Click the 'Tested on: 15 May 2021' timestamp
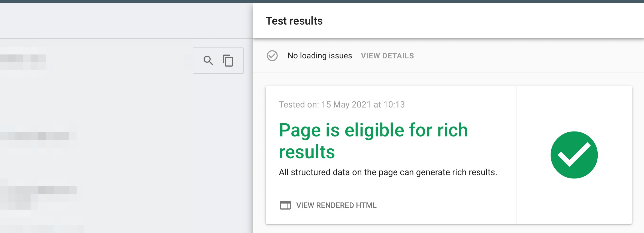The height and width of the screenshot is (233, 644). [342, 104]
